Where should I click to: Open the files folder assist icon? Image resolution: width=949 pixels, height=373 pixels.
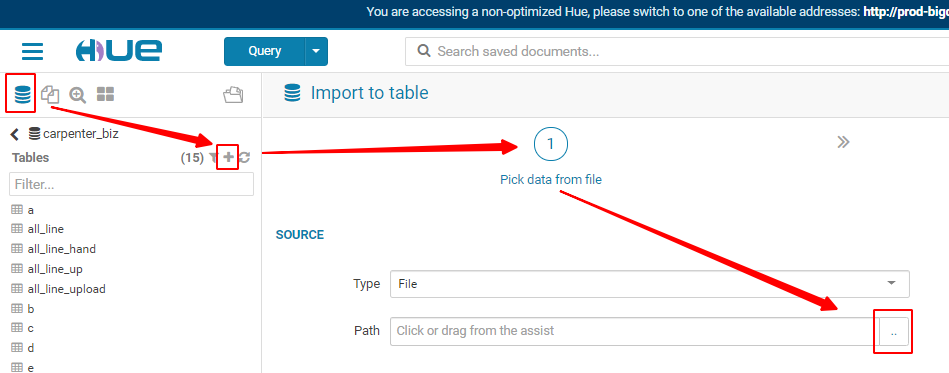[233, 94]
